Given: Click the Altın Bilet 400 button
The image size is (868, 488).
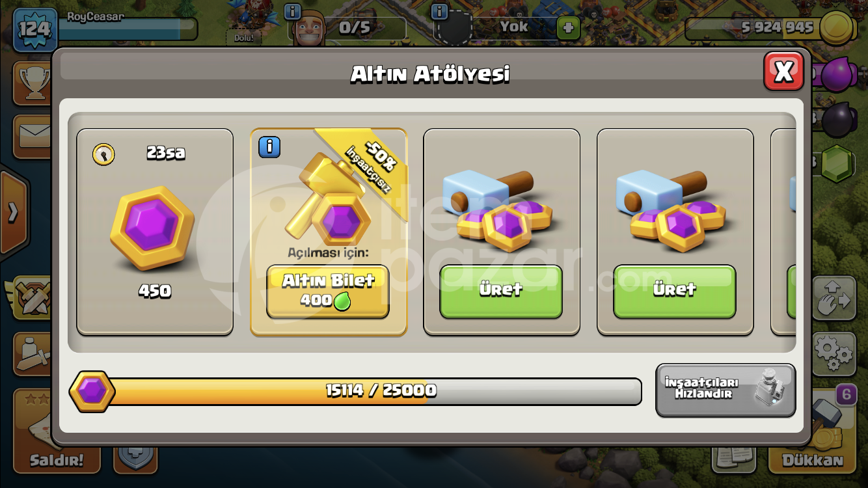Looking at the screenshot, I should [x=328, y=291].
